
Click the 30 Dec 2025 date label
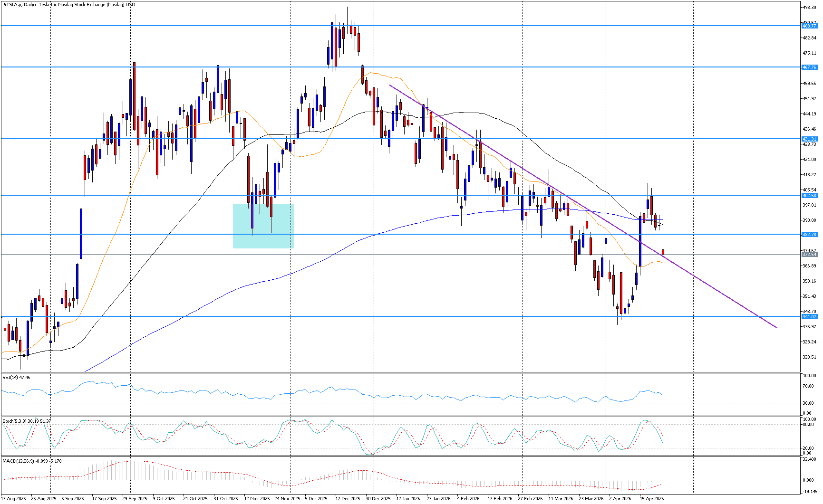tap(378, 499)
